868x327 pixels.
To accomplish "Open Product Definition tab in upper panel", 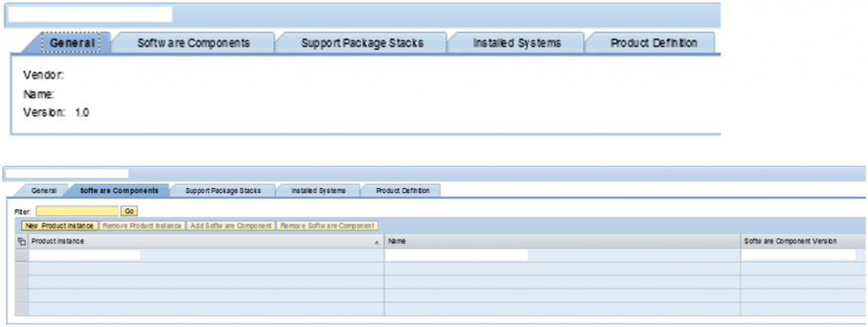I will coord(654,42).
